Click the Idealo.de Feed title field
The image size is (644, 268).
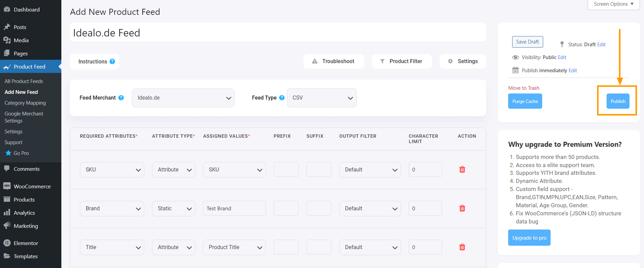pyautogui.click(x=278, y=33)
